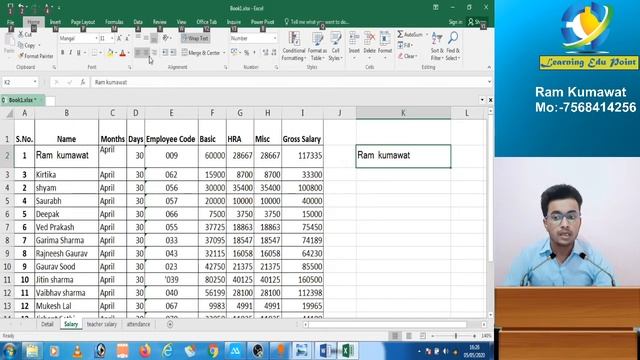Open the attendance sheet tab

click(138, 324)
